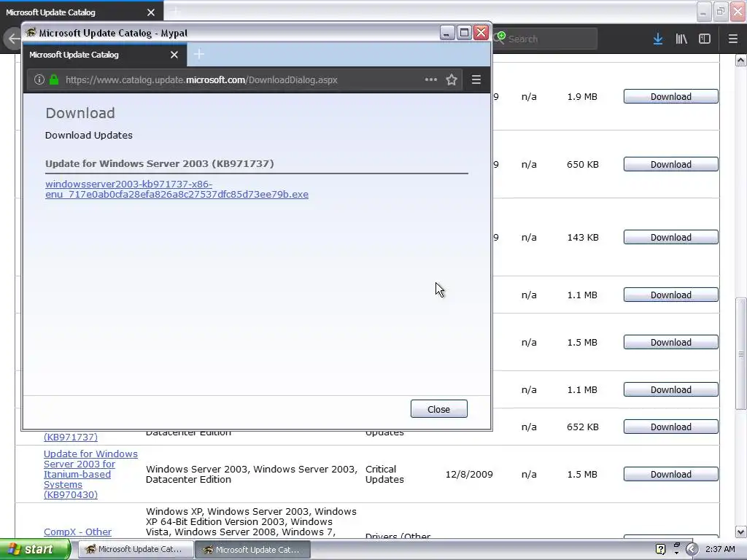Click the green padlock security icon
Image resolution: width=747 pixels, height=560 pixels.
point(54,79)
